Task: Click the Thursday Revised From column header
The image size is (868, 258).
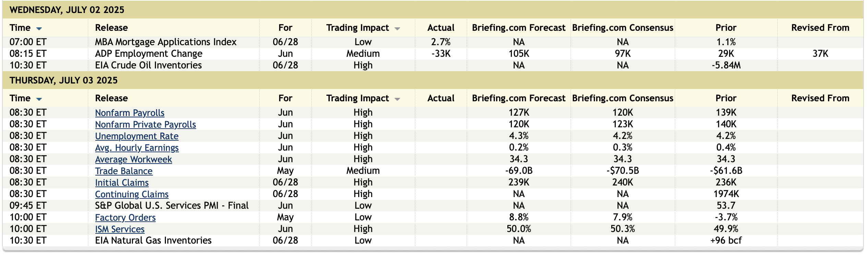Action: coord(820,98)
